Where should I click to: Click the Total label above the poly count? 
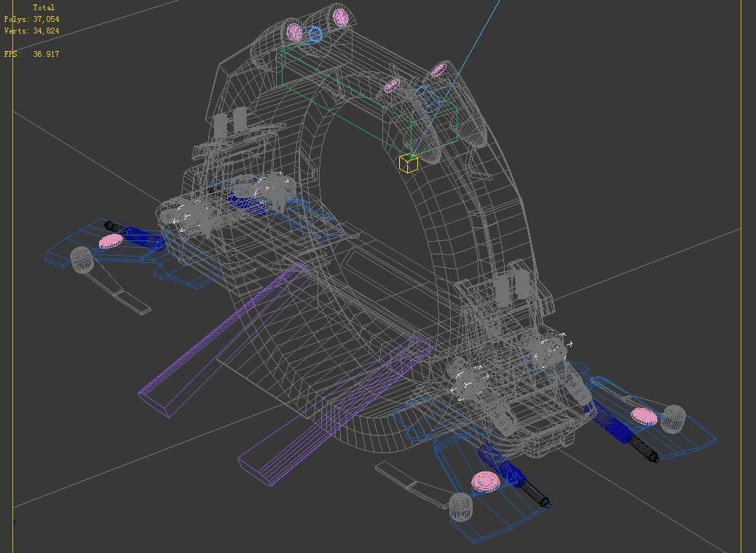(x=45, y=7)
